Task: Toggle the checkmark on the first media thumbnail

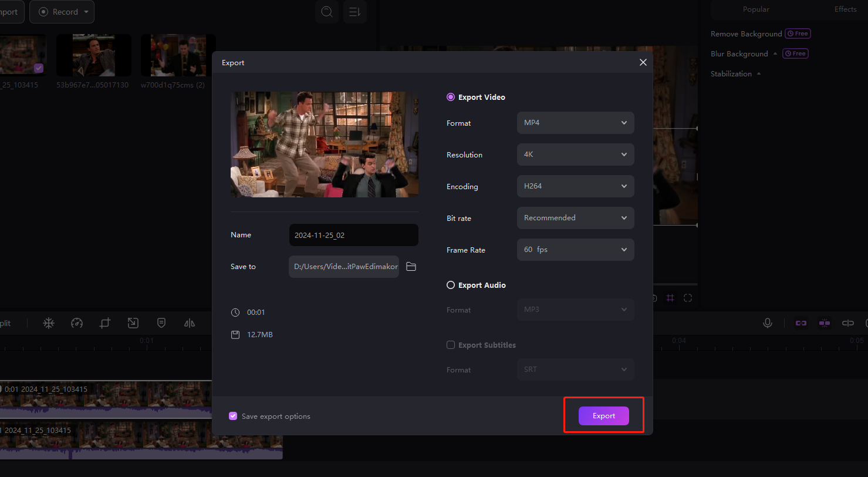Action: [39, 68]
